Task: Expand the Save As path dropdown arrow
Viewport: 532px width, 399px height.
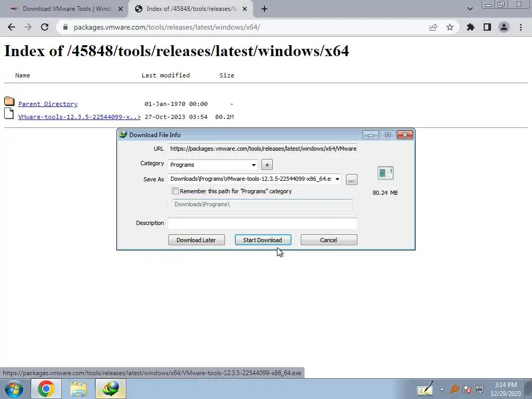Action: click(x=337, y=179)
